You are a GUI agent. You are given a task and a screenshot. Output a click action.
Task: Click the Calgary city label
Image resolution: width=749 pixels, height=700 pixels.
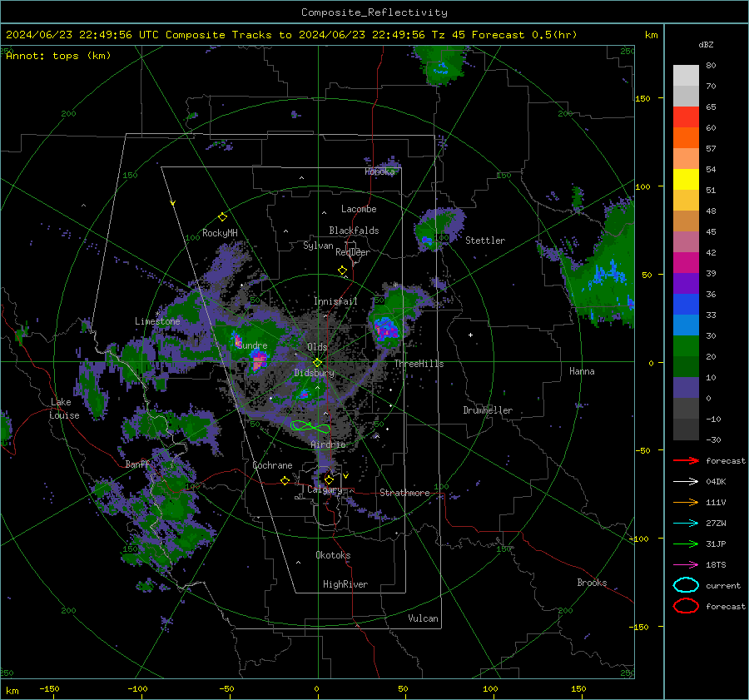[x=325, y=489]
